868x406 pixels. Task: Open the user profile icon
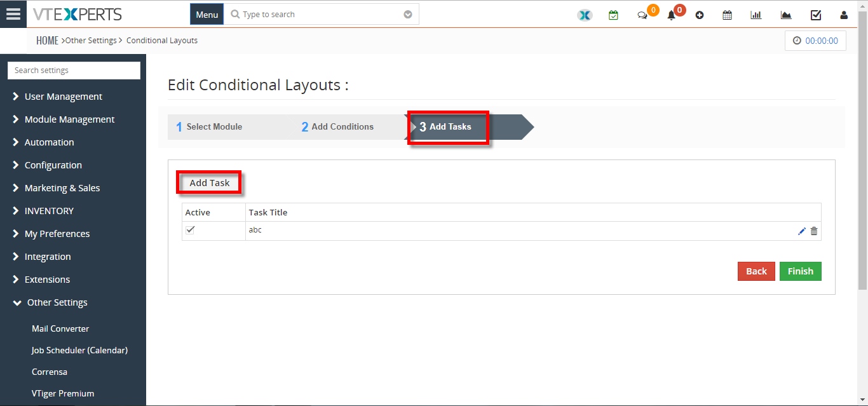tap(844, 15)
